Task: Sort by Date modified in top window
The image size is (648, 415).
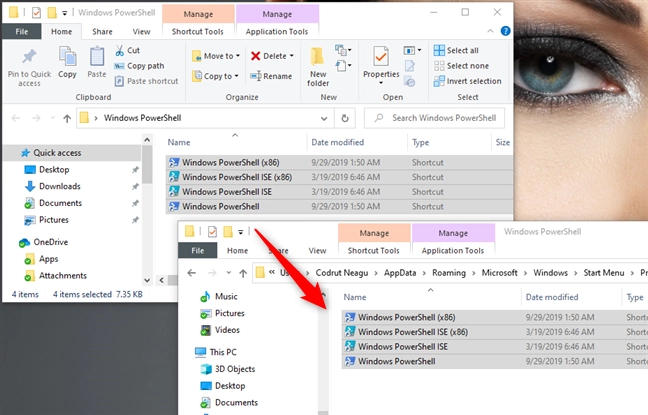Action: pos(338,143)
